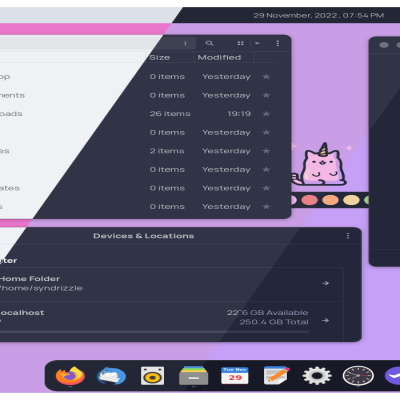Sort files by the Size column header
This screenshot has width=400, height=400.
(160, 57)
